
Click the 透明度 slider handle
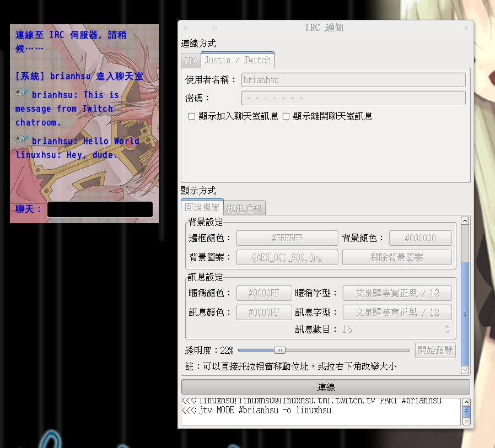coord(280,350)
